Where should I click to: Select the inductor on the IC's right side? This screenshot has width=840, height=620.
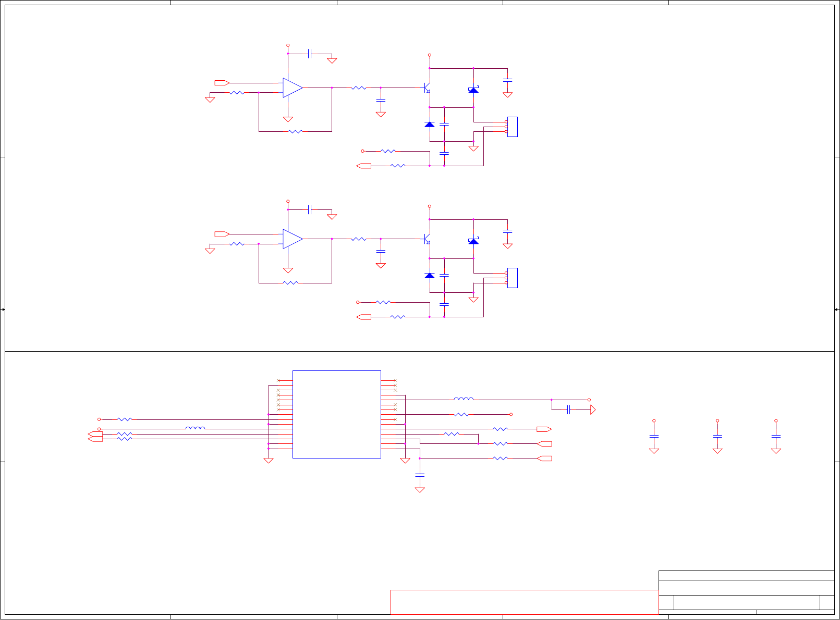464,399
